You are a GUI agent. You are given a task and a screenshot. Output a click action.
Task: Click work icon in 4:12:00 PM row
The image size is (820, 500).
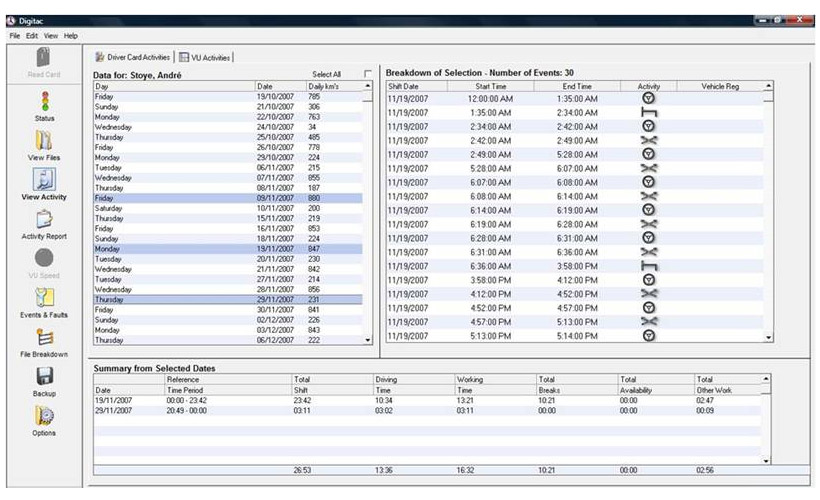click(648, 294)
